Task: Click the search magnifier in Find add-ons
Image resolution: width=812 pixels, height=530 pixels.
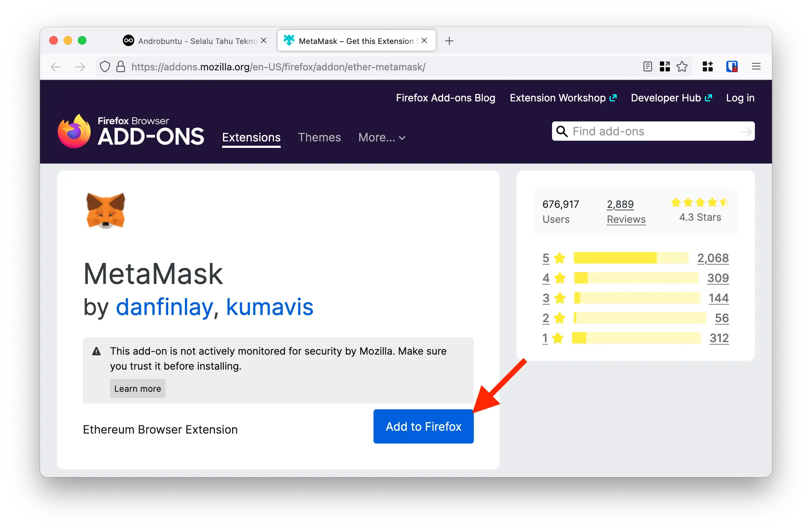Action: tap(562, 131)
